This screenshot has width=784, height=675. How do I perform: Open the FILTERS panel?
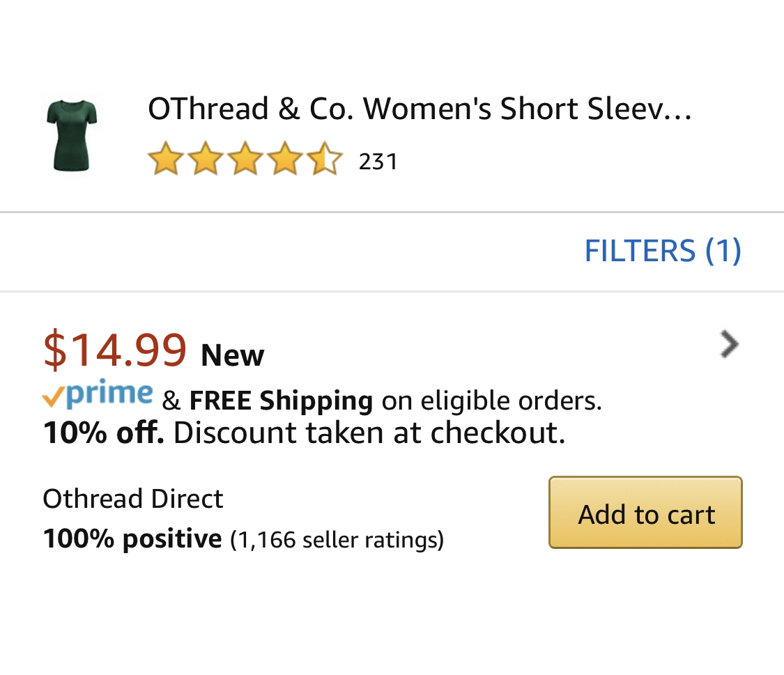coord(662,251)
